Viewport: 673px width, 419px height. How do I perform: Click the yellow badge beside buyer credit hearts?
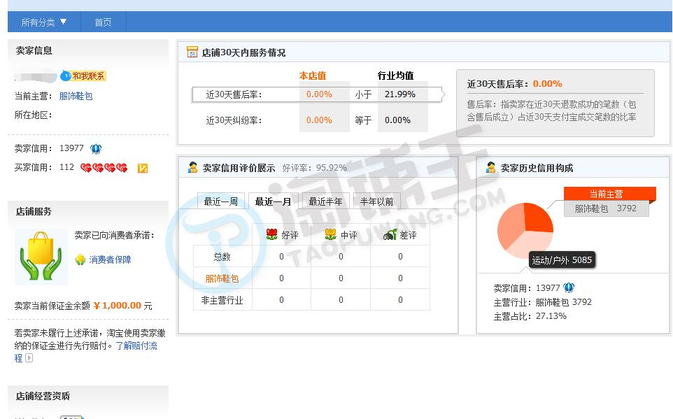click(x=143, y=168)
